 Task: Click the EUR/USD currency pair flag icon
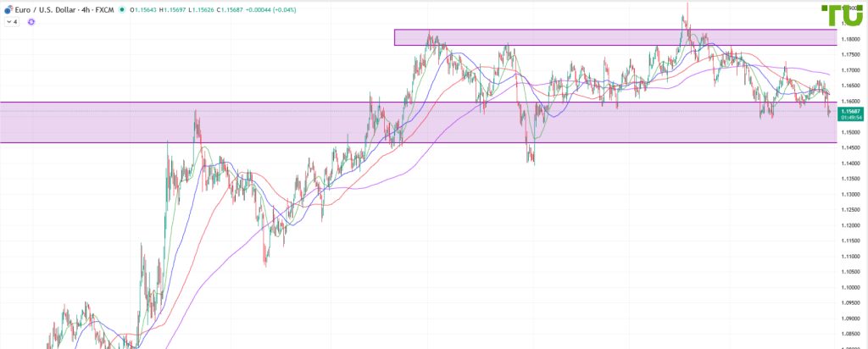[8, 8]
